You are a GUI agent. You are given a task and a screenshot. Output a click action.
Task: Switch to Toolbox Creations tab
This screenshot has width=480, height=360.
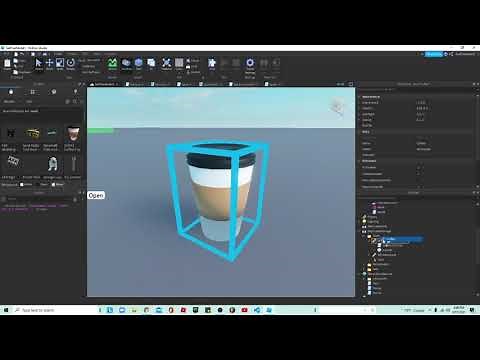(x=75, y=92)
